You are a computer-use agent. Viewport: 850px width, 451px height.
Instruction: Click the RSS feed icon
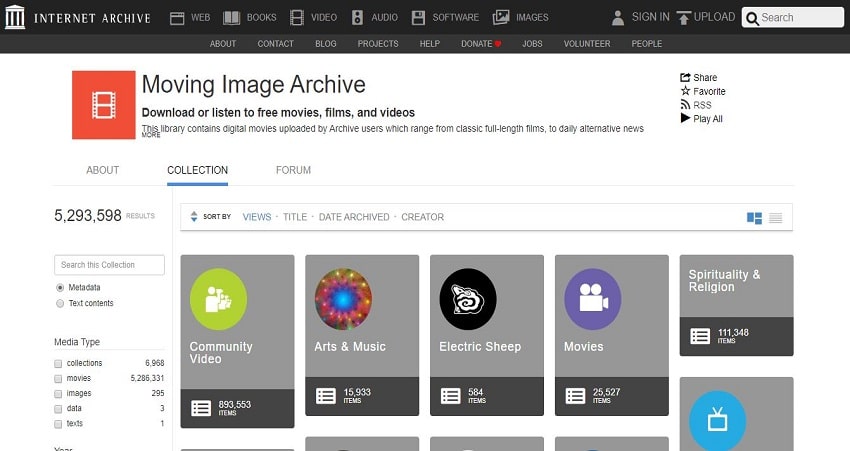(685, 105)
